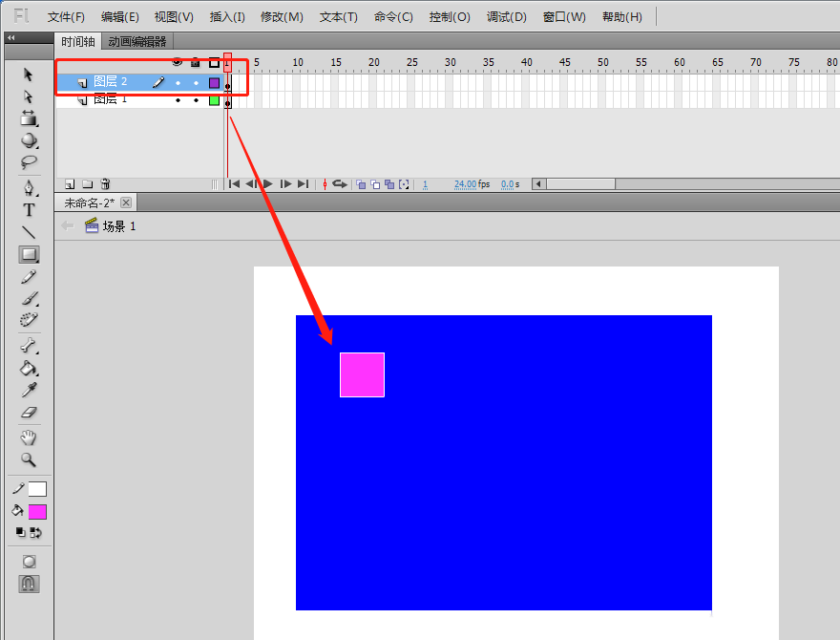Open the 窗口(W) menu
Screen dimensions: 840x640
click(564, 17)
